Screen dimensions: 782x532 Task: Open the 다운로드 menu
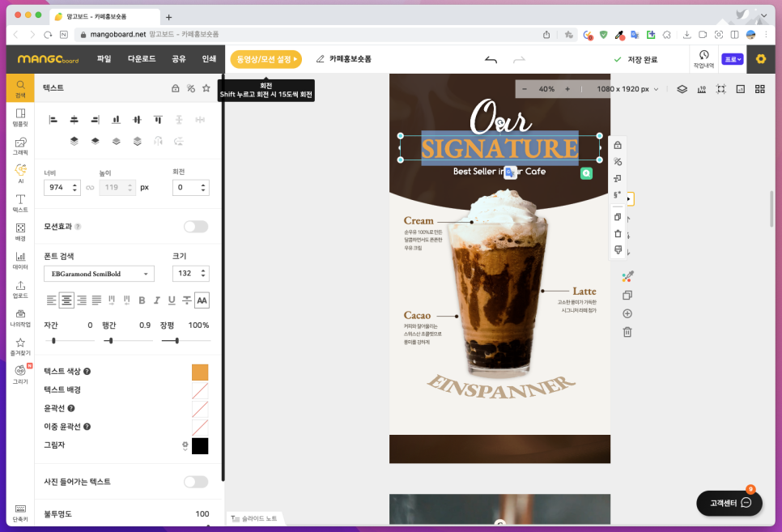point(142,59)
